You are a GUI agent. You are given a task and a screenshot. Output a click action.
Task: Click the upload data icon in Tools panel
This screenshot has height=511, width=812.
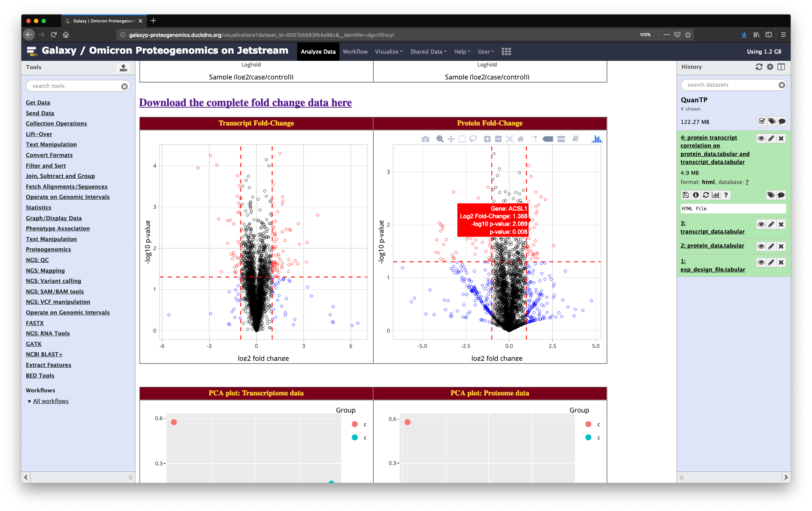123,68
